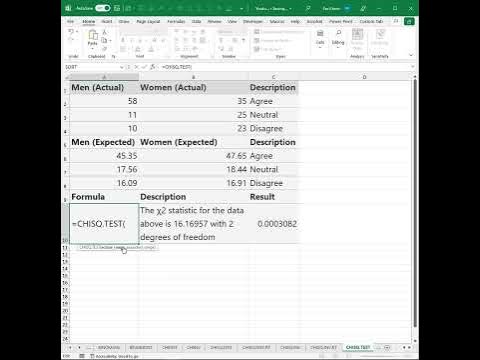Open the Developer tab

click(x=253, y=21)
